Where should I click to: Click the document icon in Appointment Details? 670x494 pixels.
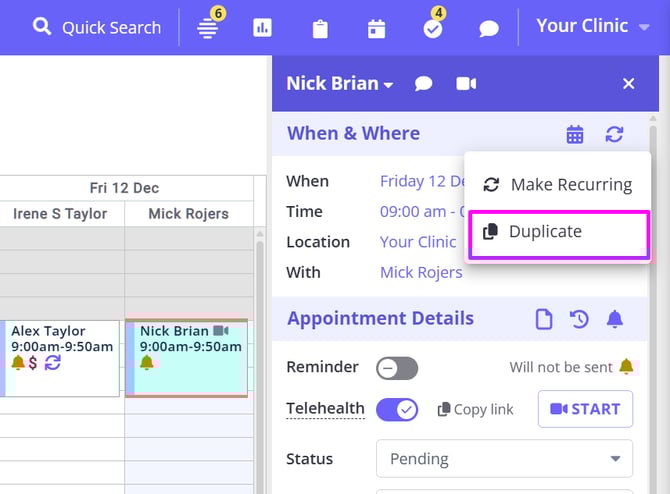tap(543, 319)
